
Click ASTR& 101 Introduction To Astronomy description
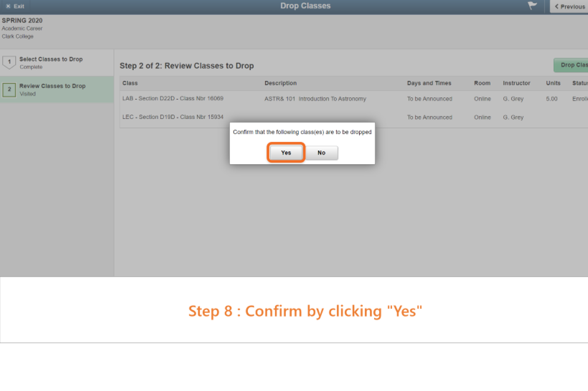click(315, 99)
